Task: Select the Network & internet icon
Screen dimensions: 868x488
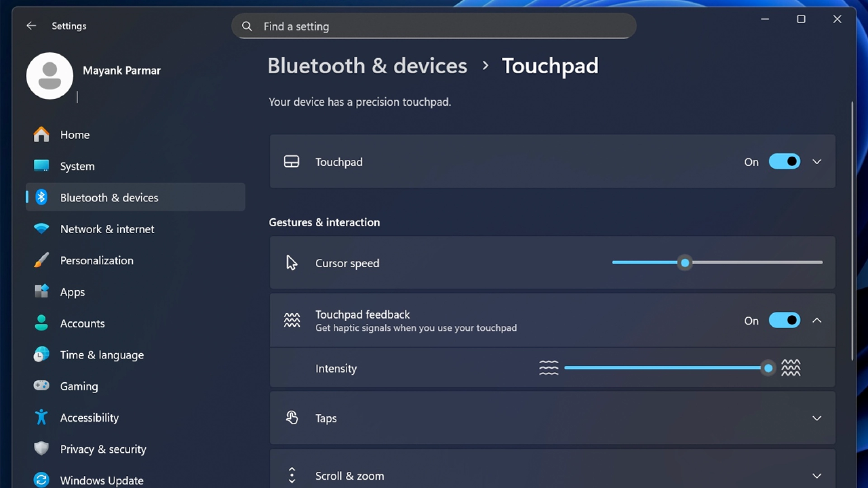Action: (41, 229)
